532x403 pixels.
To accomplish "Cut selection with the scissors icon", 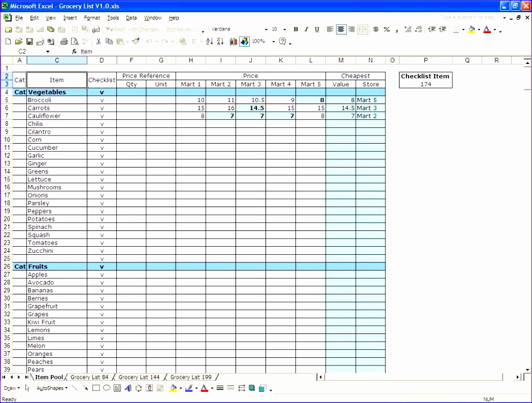I will tap(98, 42).
